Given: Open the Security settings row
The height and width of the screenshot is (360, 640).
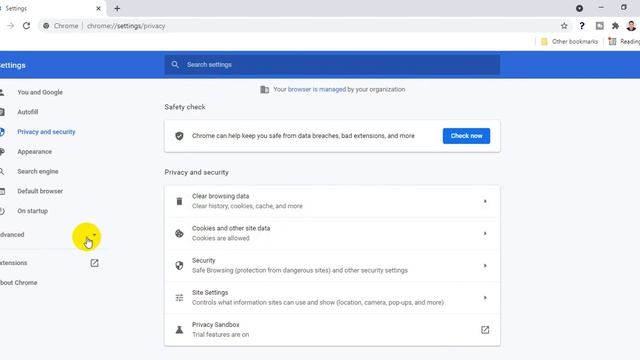Looking at the screenshot, I should point(332,265).
